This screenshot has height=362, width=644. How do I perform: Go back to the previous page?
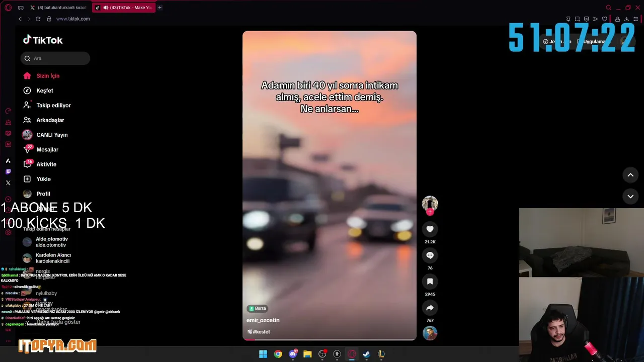click(20, 19)
